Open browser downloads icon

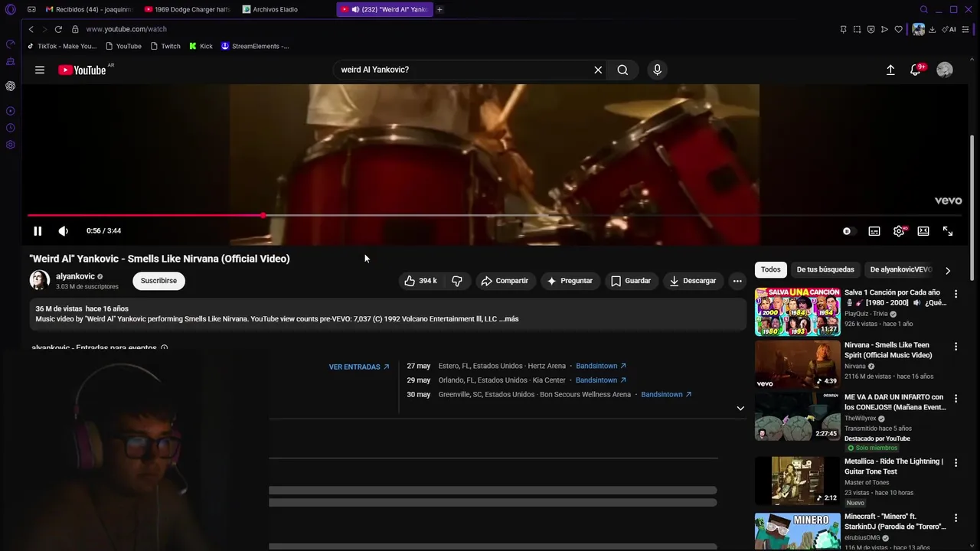[932, 29]
